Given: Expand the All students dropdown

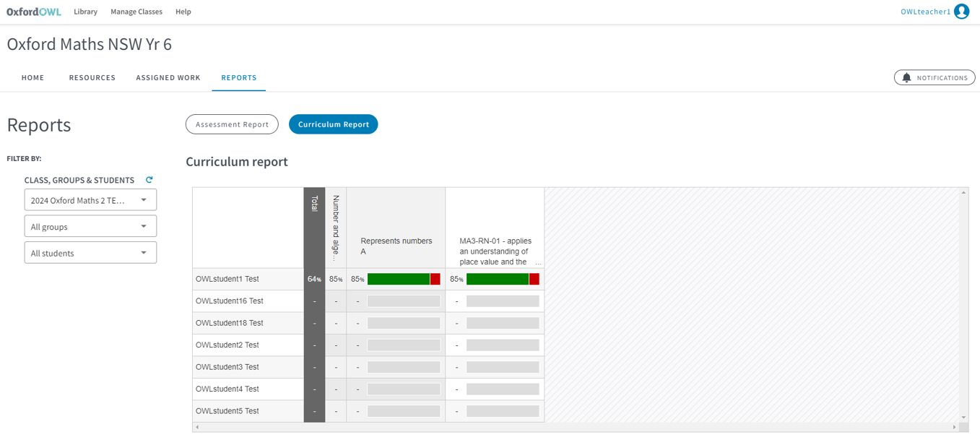Looking at the screenshot, I should tap(90, 253).
